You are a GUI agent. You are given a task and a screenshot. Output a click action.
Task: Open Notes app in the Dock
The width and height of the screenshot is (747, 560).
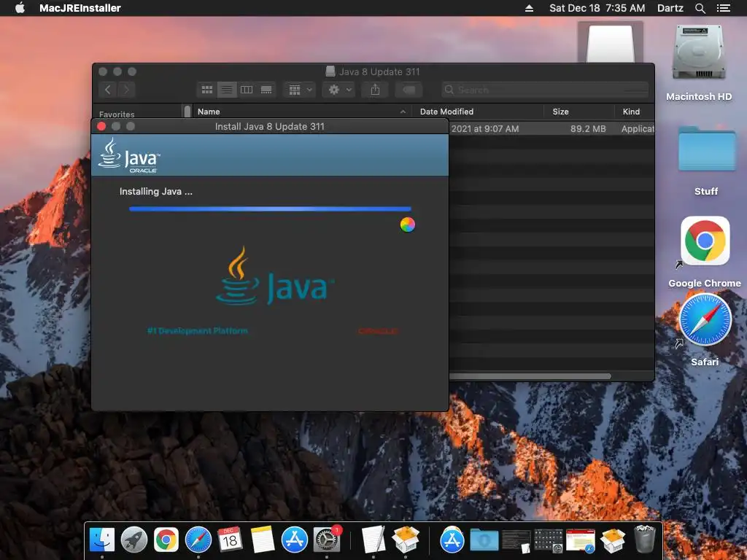[263, 540]
